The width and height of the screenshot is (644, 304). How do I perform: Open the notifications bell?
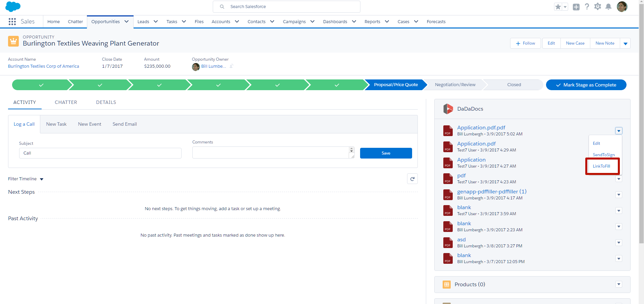608,7
